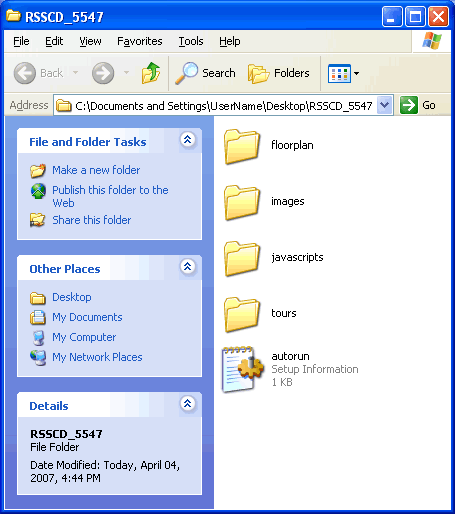Toggle the Folders pane button
Image resolution: width=455 pixels, height=514 pixels.
tap(279, 73)
